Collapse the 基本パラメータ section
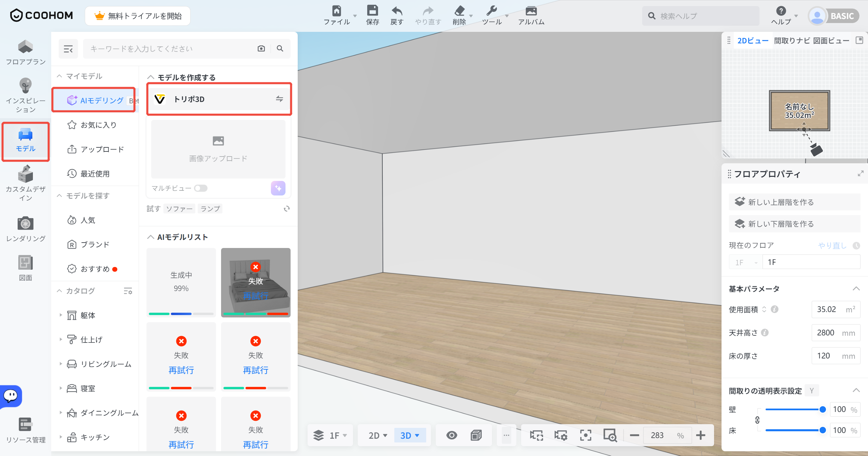This screenshot has width=868, height=456. pyautogui.click(x=856, y=289)
